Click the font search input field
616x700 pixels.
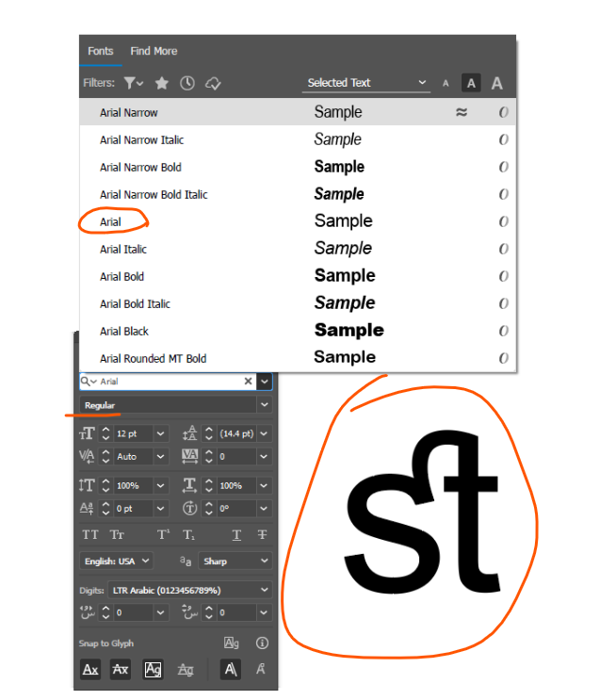pyautogui.click(x=170, y=382)
